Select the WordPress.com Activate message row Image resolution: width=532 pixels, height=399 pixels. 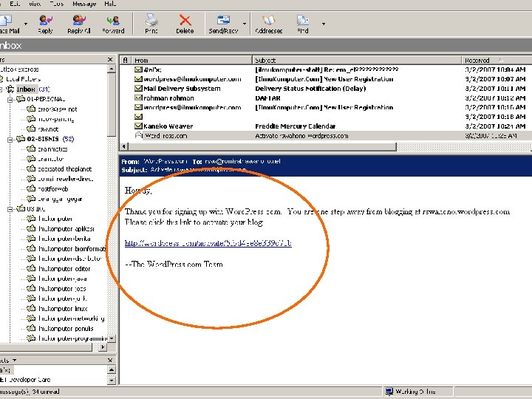coord(326,136)
